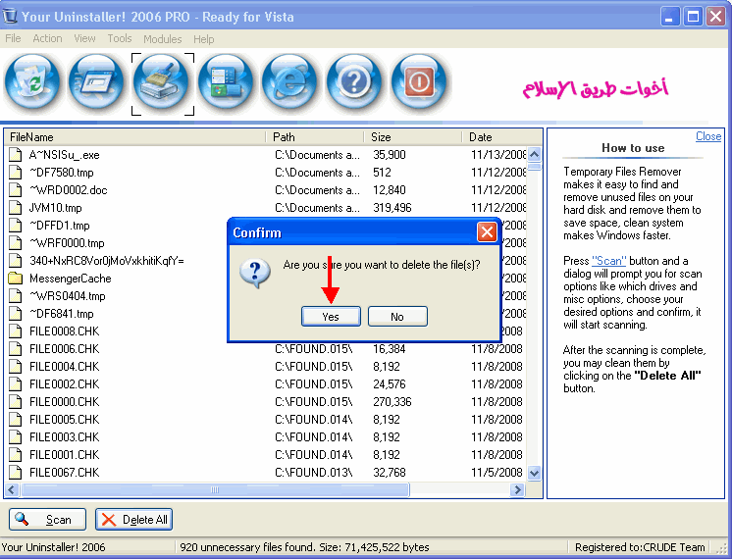Minimize the Your Uninstaller window

click(670, 18)
